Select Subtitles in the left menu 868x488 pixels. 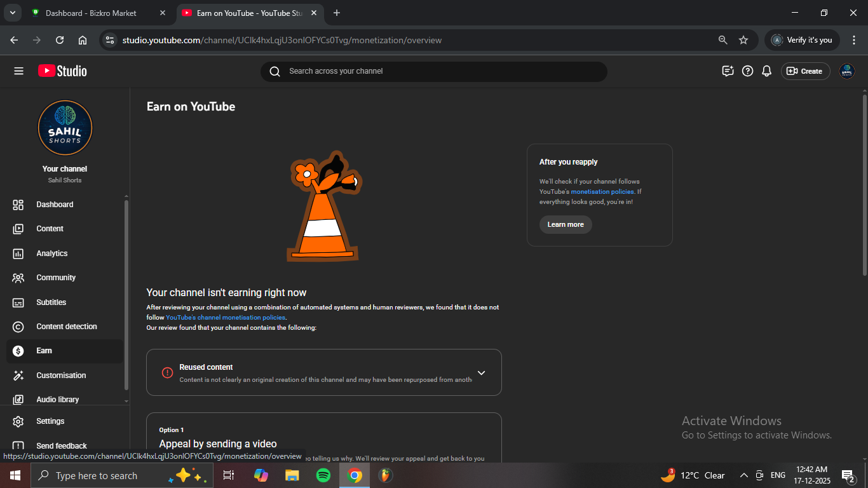[x=51, y=302]
